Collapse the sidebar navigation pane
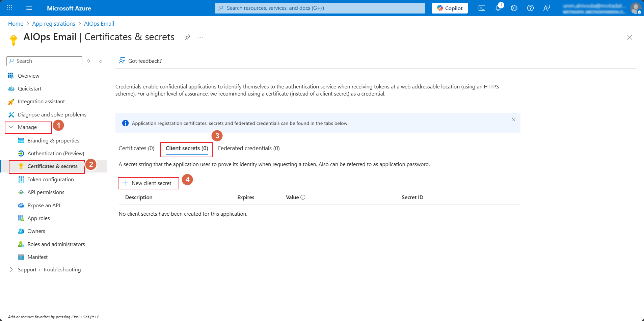This screenshot has width=644, height=321. 101,61
